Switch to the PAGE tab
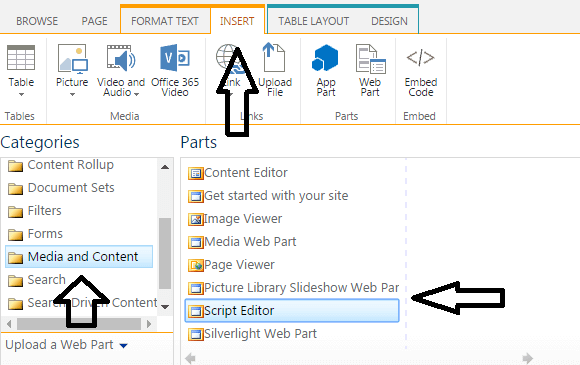This screenshot has width=580, height=365. pos(94,21)
